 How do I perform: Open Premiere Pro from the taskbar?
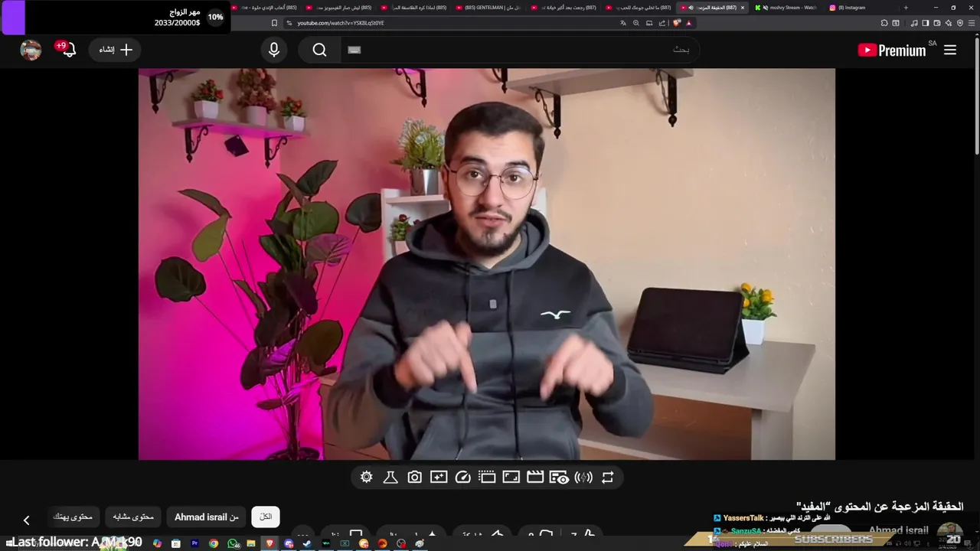pyautogui.click(x=195, y=543)
